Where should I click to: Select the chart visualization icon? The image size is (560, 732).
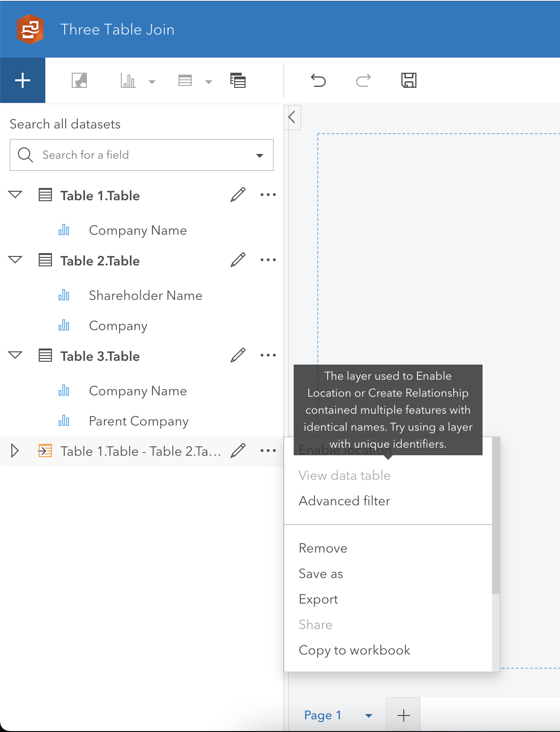click(128, 80)
